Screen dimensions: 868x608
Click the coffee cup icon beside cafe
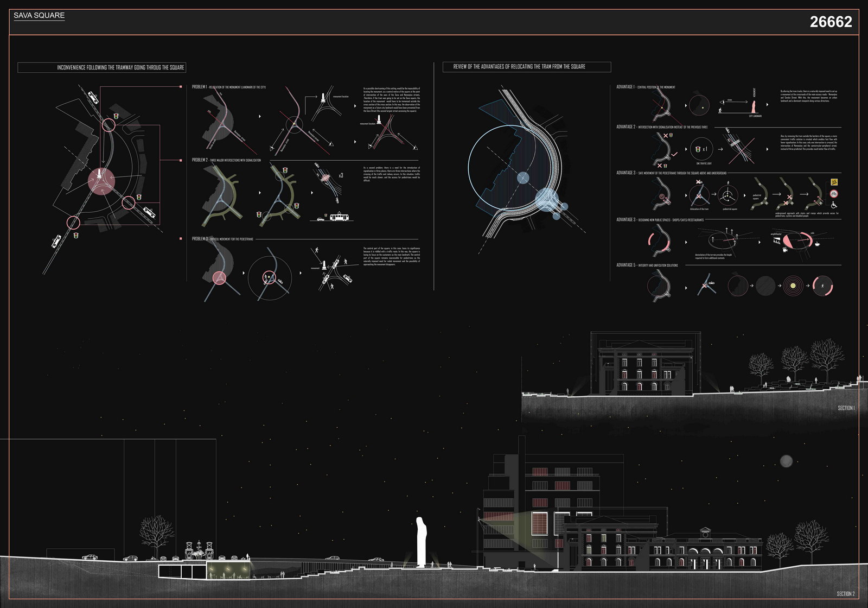click(x=818, y=244)
